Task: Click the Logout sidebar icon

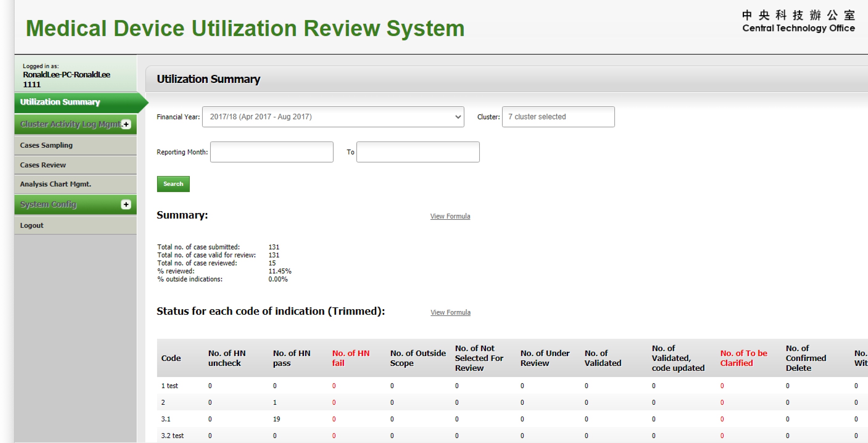Action: coord(32,225)
